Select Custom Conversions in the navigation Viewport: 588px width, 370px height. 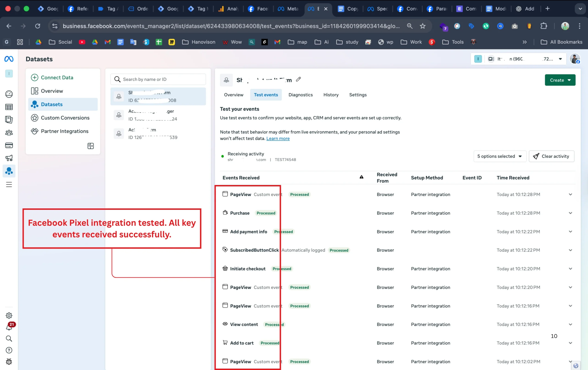pos(65,118)
